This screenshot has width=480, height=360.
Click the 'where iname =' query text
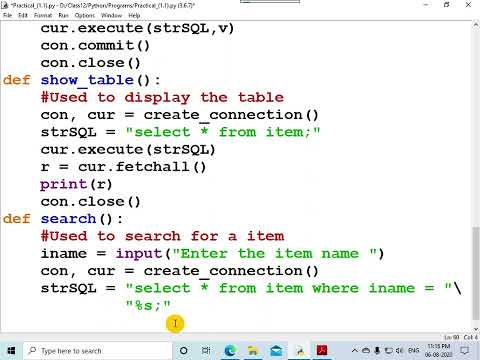pyautogui.click(x=373, y=288)
